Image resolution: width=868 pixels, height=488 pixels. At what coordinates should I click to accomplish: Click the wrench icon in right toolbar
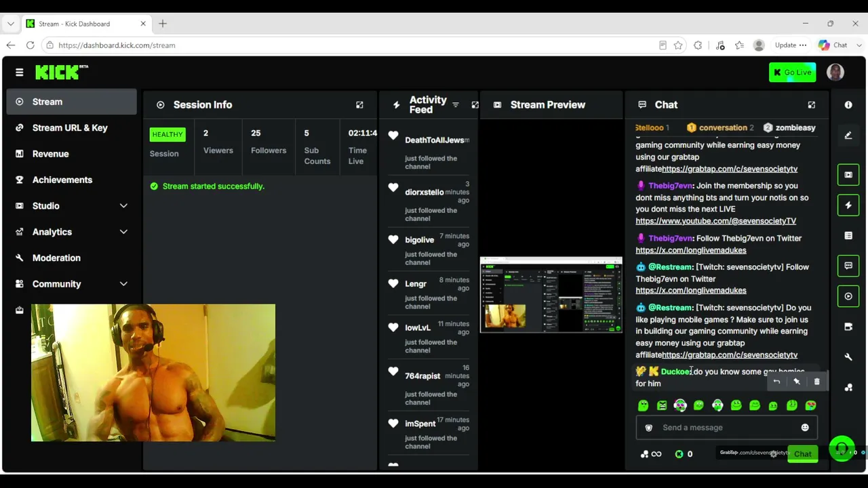[x=848, y=357]
